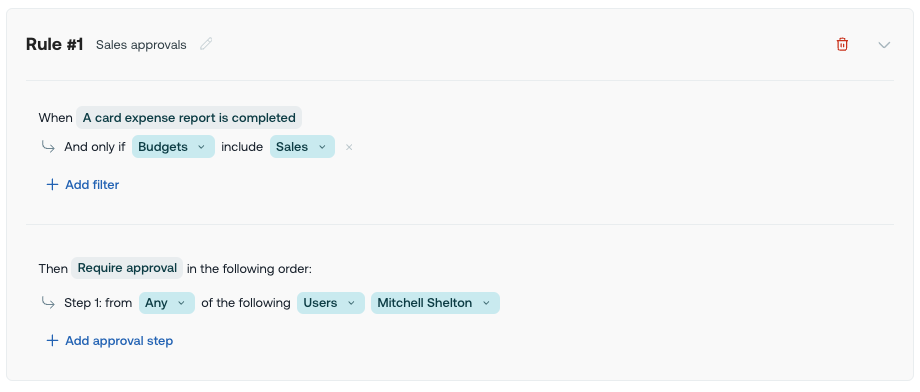Open the Sales value dropdown
The width and height of the screenshot is (920, 392).
click(302, 147)
